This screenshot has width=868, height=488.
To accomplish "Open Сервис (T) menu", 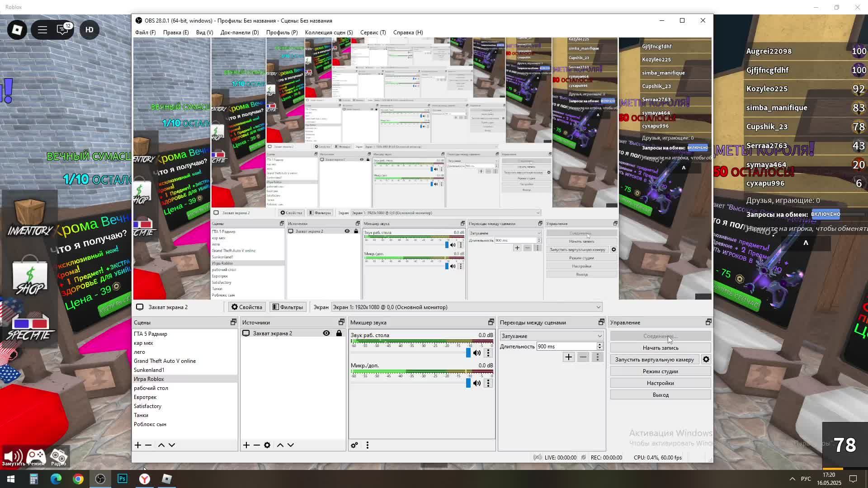I will tap(373, 33).
